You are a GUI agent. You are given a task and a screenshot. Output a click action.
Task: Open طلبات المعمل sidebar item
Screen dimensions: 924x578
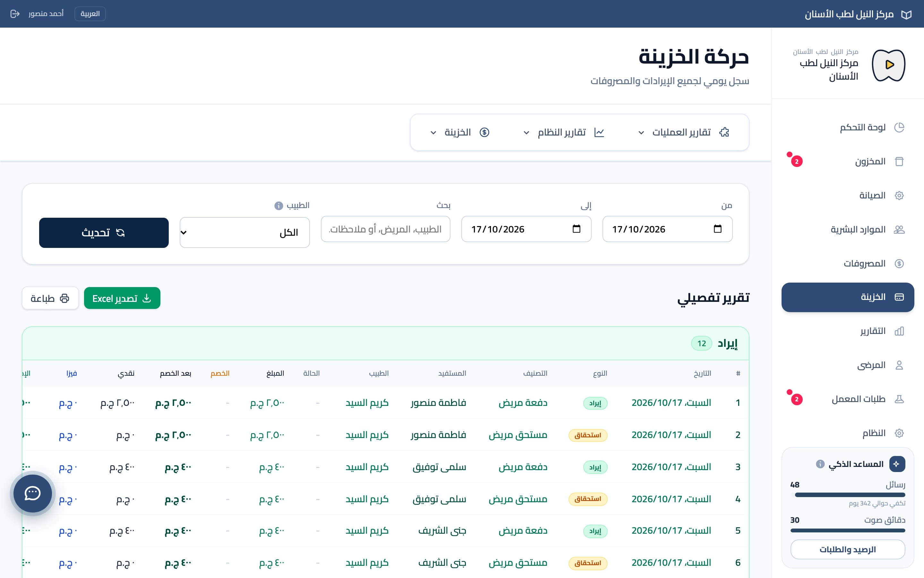click(x=848, y=399)
